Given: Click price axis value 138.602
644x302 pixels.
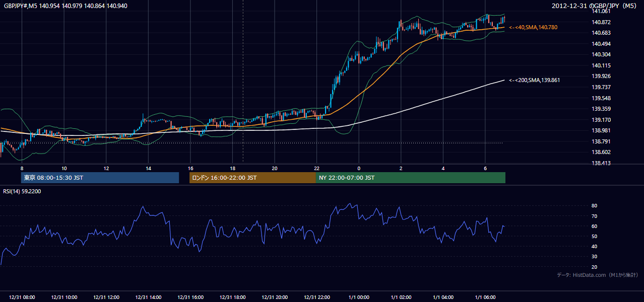Looking at the screenshot, I should click(601, 152).
